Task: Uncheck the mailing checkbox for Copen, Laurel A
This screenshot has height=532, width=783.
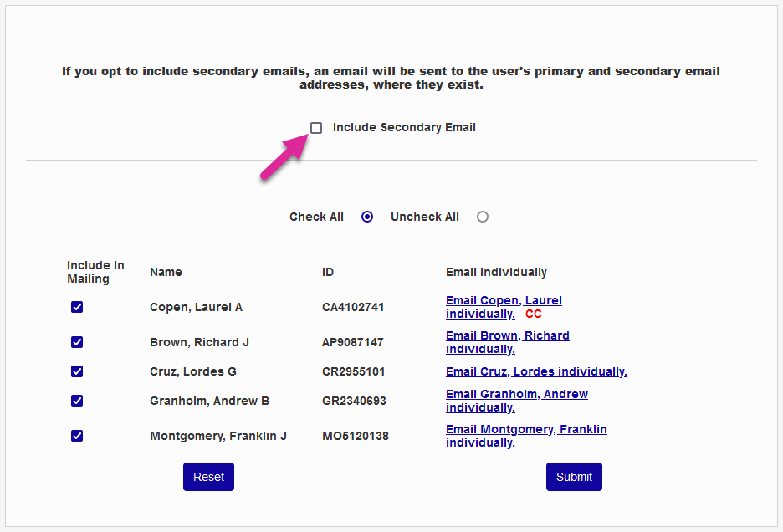Action: pyautogui.click(x=77, y=307)
